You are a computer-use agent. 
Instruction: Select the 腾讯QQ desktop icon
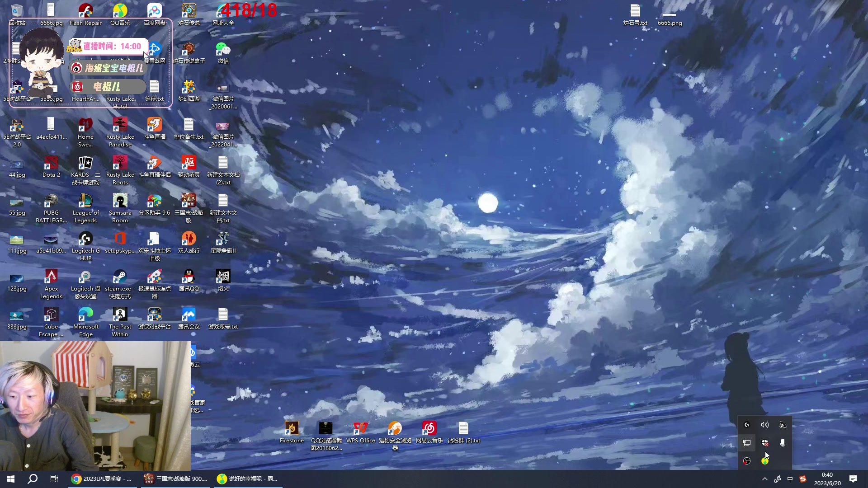[189, 280]
